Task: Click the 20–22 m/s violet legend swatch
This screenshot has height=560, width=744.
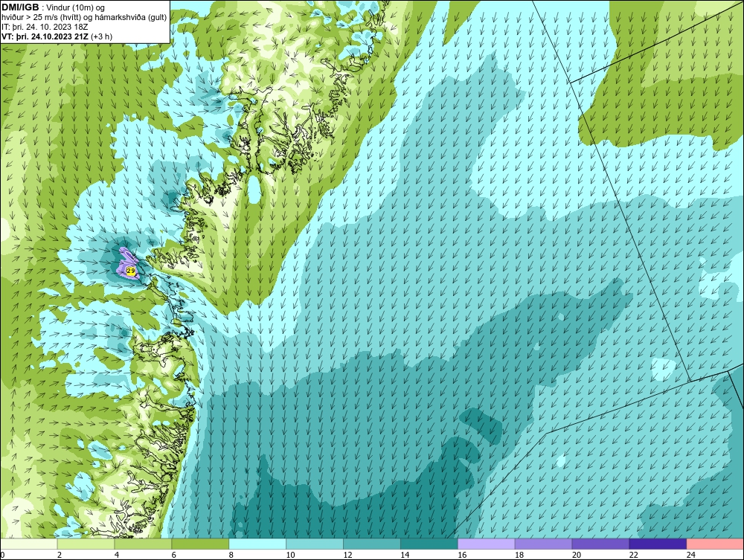Action: 600,544
